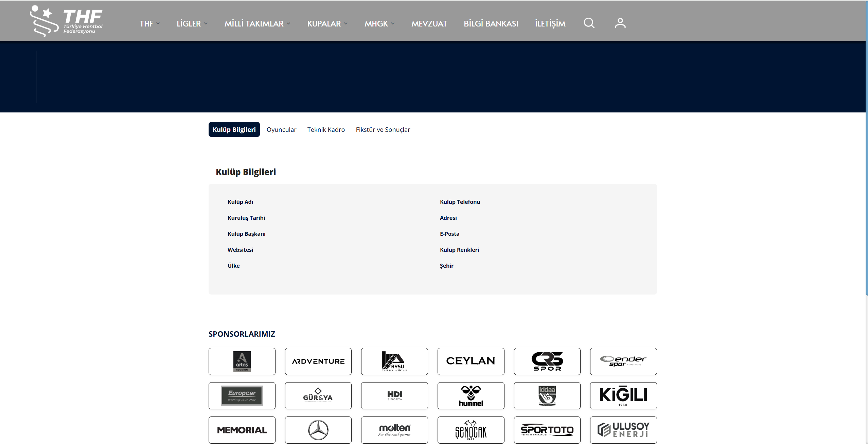
Task: Click the Şehir label
Action: 446,266
